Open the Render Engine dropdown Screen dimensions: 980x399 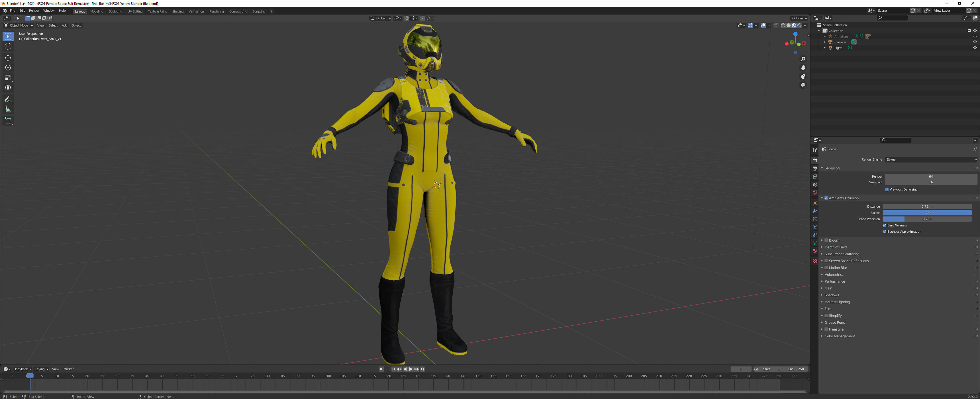[x=930, y=159]
